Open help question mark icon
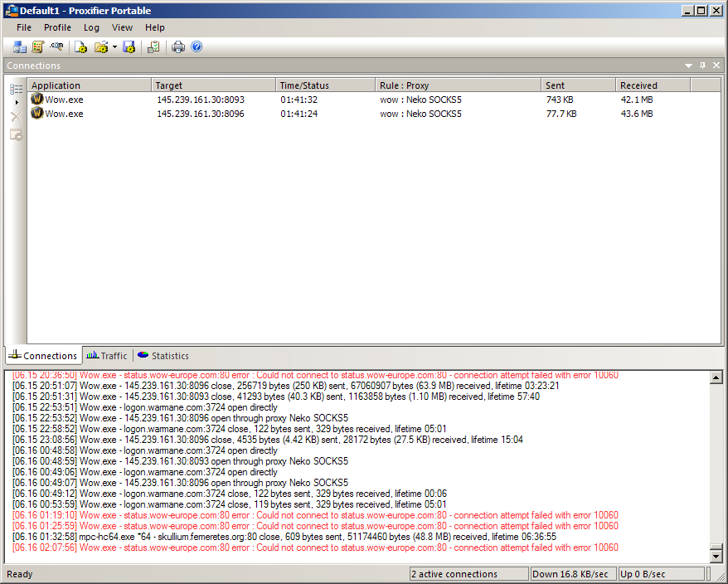The height and width of the screenshot is (584, 728). click(x=197, y=47)
